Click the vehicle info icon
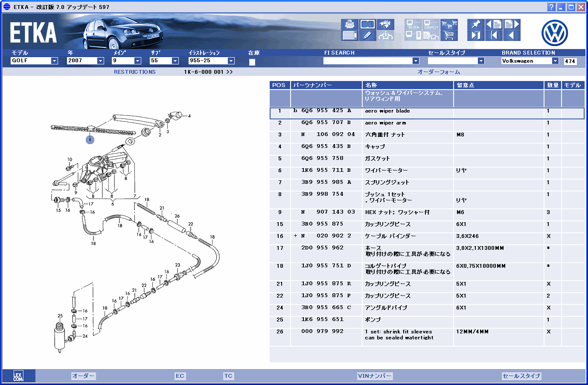The width and height of the screenshot is (588, 385). pos(385,35)
